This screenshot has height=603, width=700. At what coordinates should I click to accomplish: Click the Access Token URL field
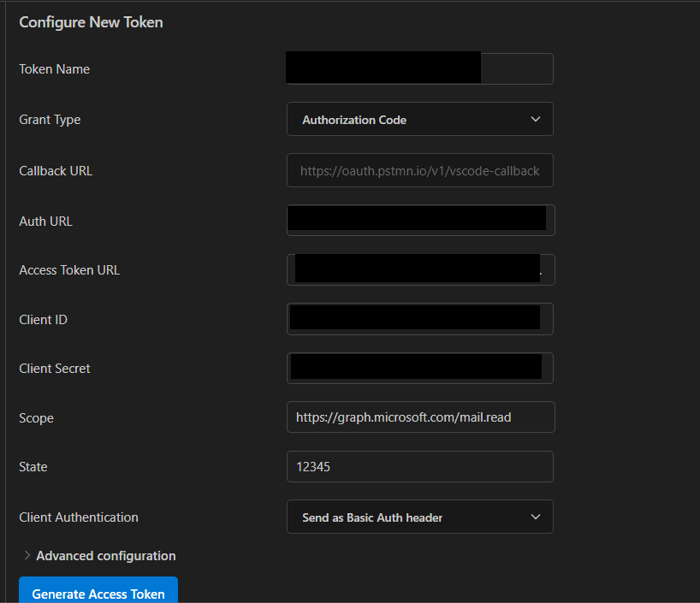tap(419, 269)
